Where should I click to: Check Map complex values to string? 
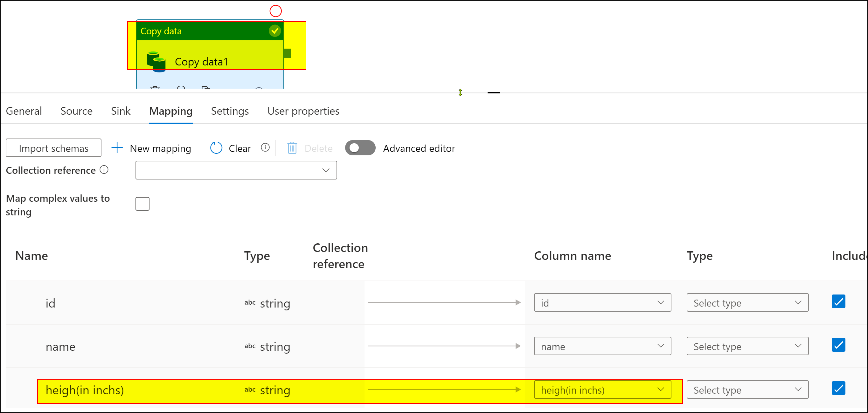pyautogui.click(x=142, y=204)
